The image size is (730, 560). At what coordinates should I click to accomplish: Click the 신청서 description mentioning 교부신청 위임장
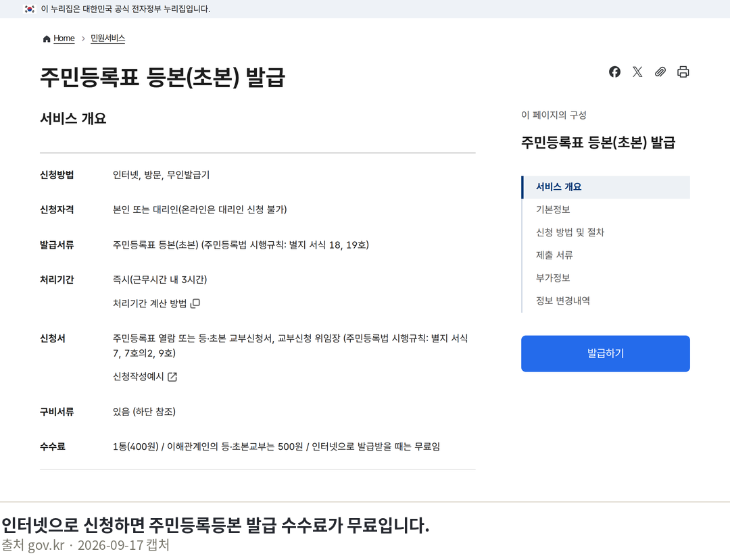coord(291,346)
